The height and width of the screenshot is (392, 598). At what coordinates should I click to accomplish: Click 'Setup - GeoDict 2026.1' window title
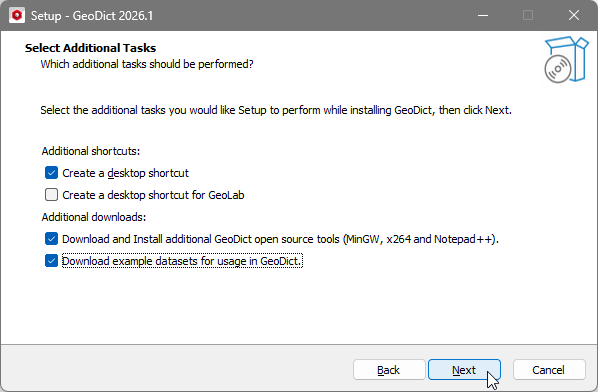pos(92,16)
